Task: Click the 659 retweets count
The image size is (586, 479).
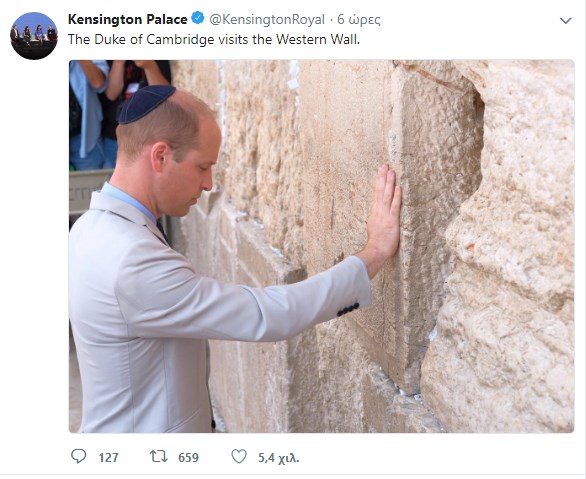Action: click(188, 457)
